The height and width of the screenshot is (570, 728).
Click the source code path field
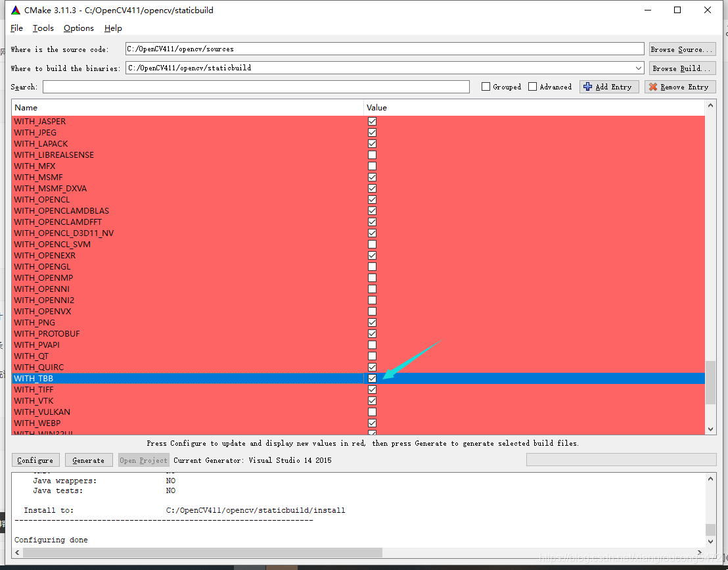384,49
